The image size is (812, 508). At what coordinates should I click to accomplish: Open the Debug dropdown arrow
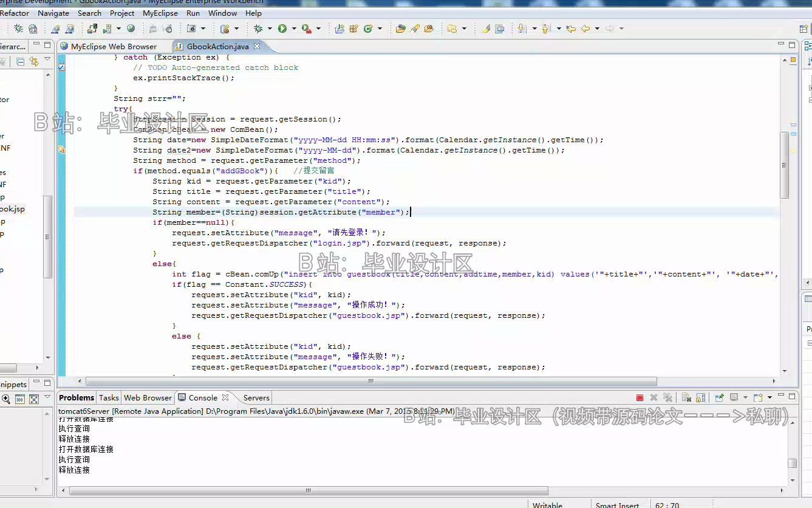point(270,29)
